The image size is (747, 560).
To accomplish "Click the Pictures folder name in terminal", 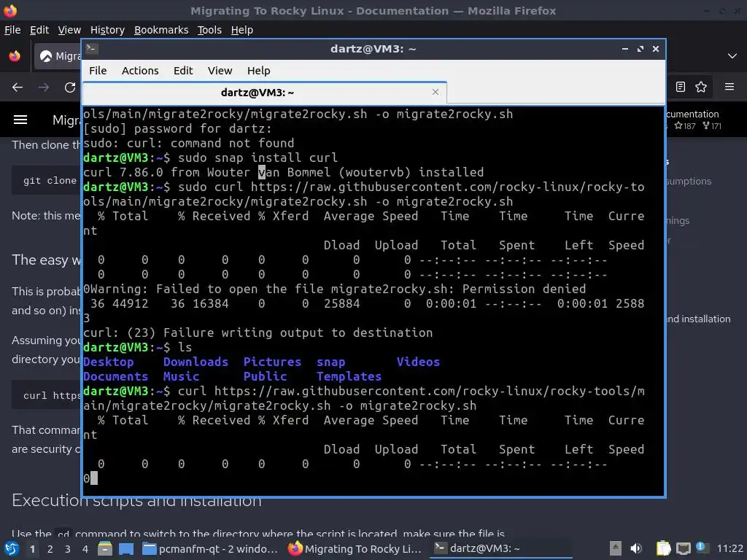I will tap(272, 362).
